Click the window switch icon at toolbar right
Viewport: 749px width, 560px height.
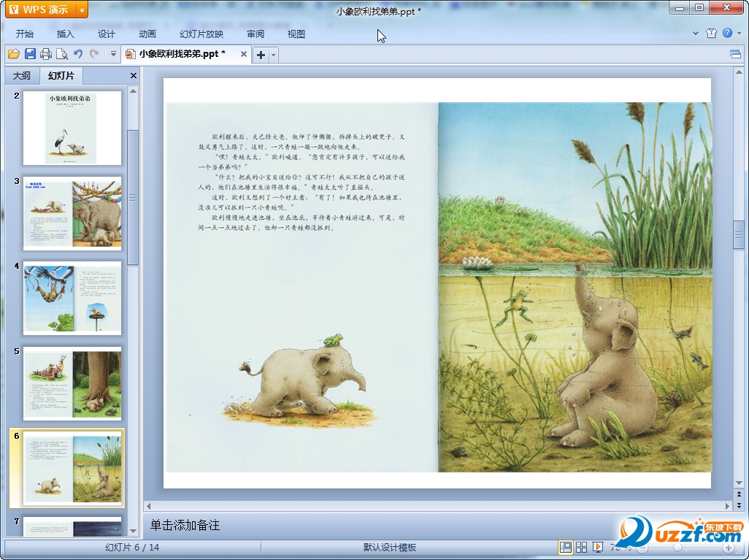[x=736, y=54]
